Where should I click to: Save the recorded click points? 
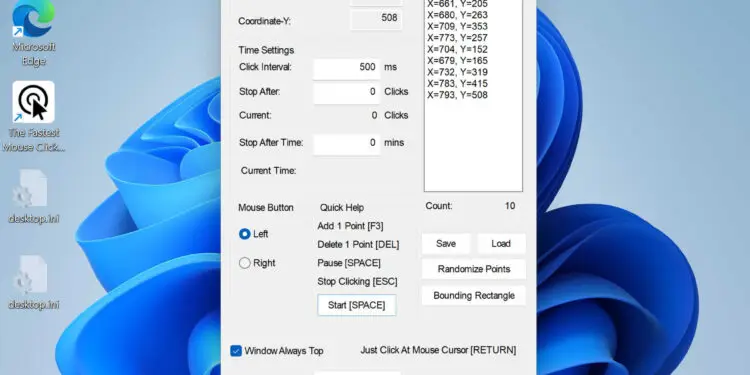click(x=446, y=243)
